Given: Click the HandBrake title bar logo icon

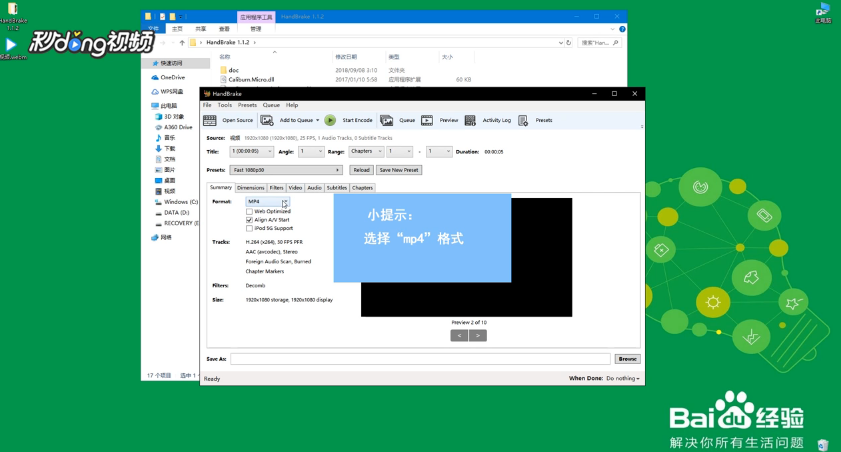Looking at the screenshot, I should pyautogui.click(x=207, y=94).
